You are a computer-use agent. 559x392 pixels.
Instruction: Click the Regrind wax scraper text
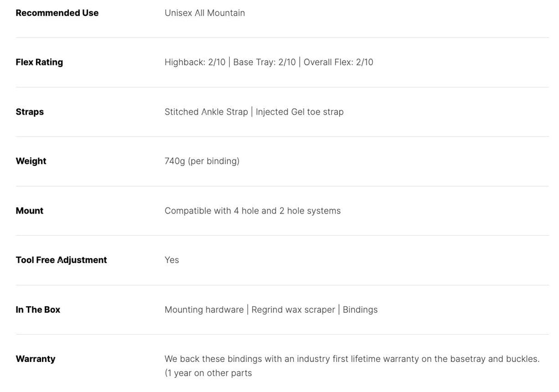[293, 309]
